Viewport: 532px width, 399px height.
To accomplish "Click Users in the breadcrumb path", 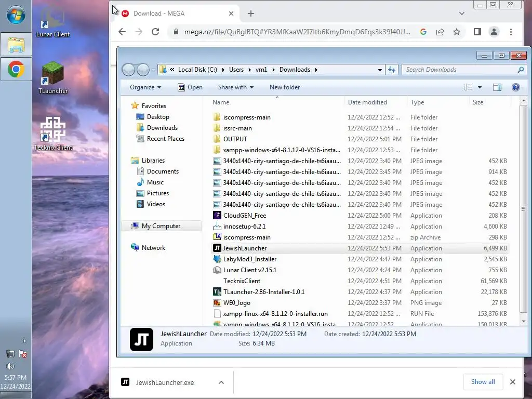I will [236, 70].
